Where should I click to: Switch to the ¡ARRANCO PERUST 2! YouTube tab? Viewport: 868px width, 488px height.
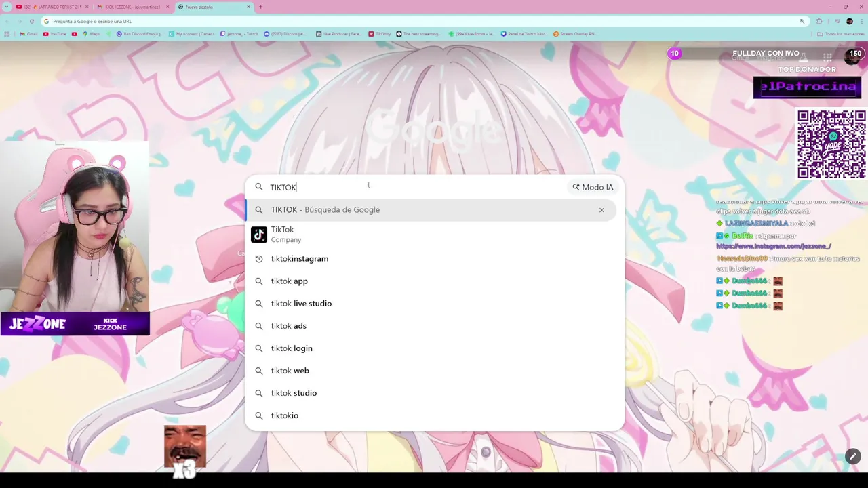52,7
